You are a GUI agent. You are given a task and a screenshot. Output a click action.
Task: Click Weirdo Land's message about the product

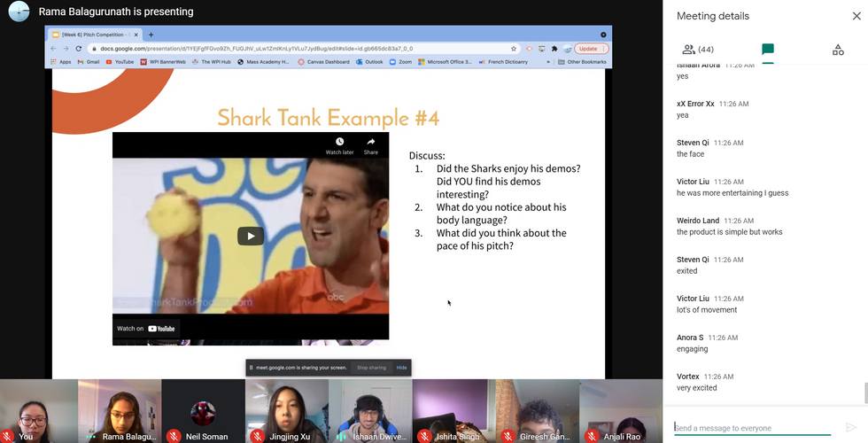click(729, 232)
